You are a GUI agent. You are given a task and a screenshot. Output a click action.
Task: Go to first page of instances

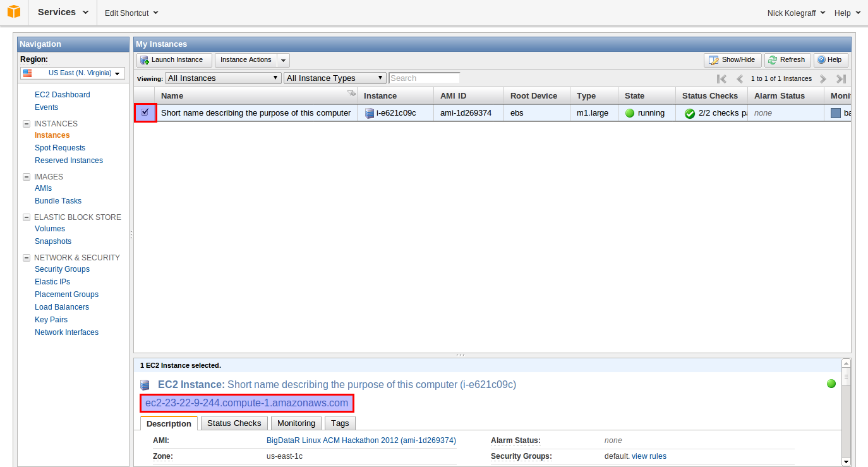(721, 79)
